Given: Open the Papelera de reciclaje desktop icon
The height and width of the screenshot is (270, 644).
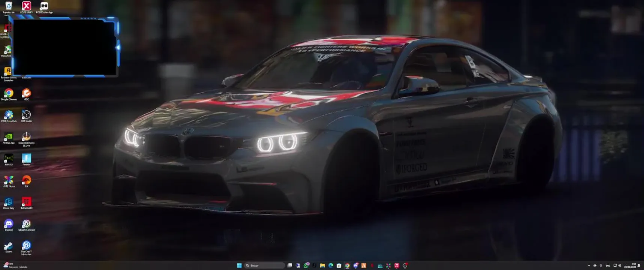Looking at the screenshot, I should tap(9, 8).
